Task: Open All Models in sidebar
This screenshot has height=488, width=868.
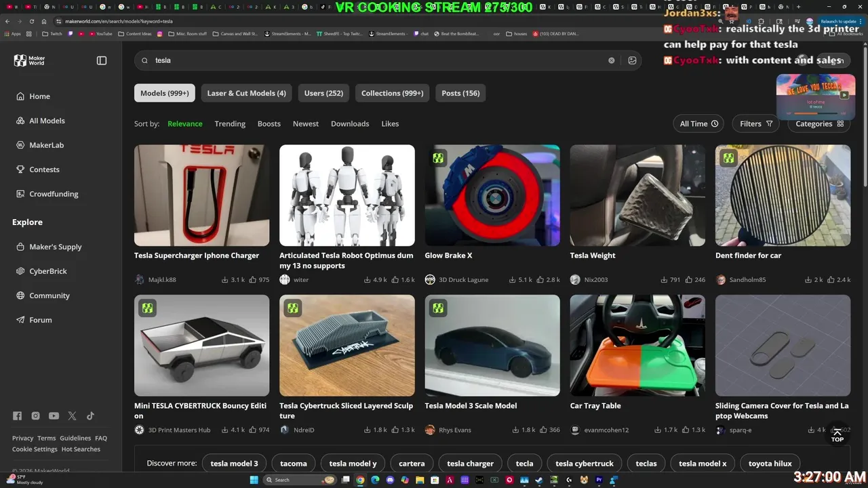Action: tap(41, 121)
